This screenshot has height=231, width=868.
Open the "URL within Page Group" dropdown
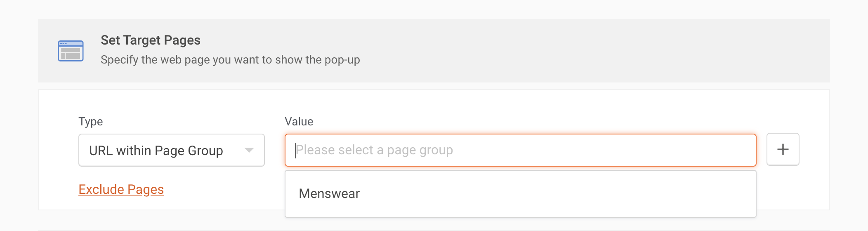[171, 150]
